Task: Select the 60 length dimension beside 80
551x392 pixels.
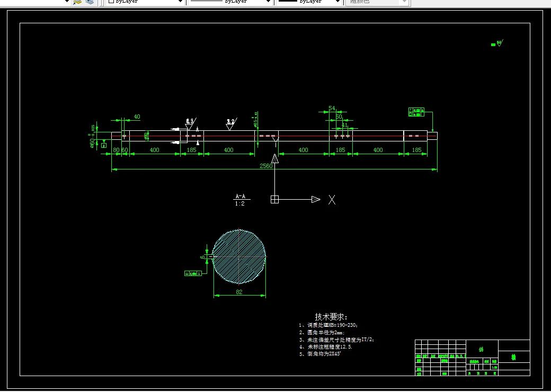Action: 125,150
